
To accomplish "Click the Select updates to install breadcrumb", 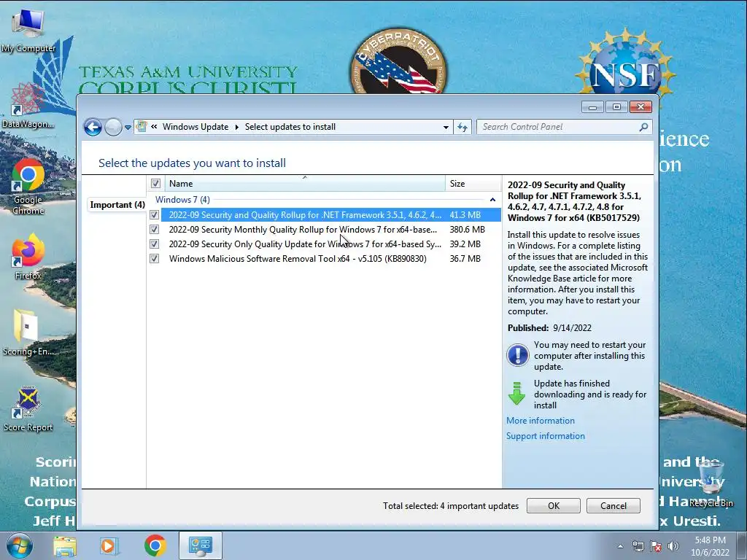I will (290, 127).
